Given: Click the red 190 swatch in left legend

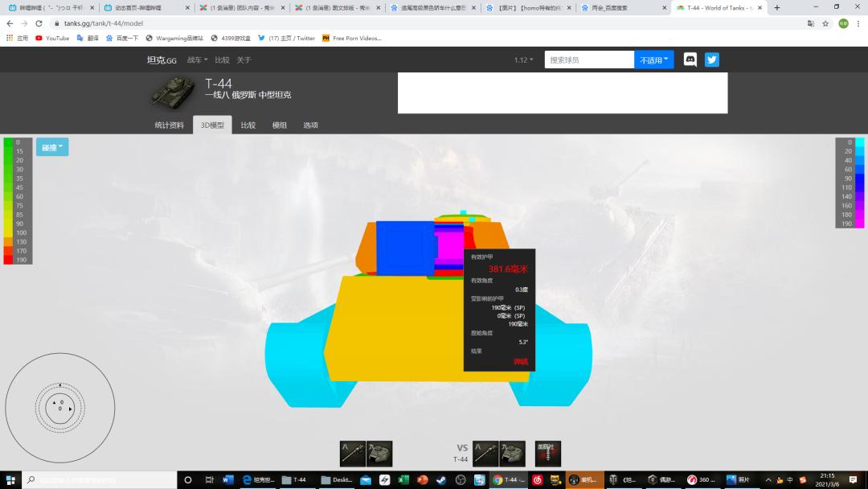Looking at the screenshot, I should point(8,260).
